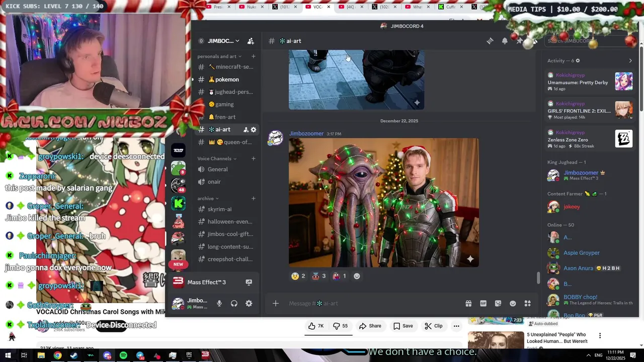The height and width of the screenshot is (362, 644).
Task: Open Steam from the Windows taskbar
Action: tap(74, 355)
